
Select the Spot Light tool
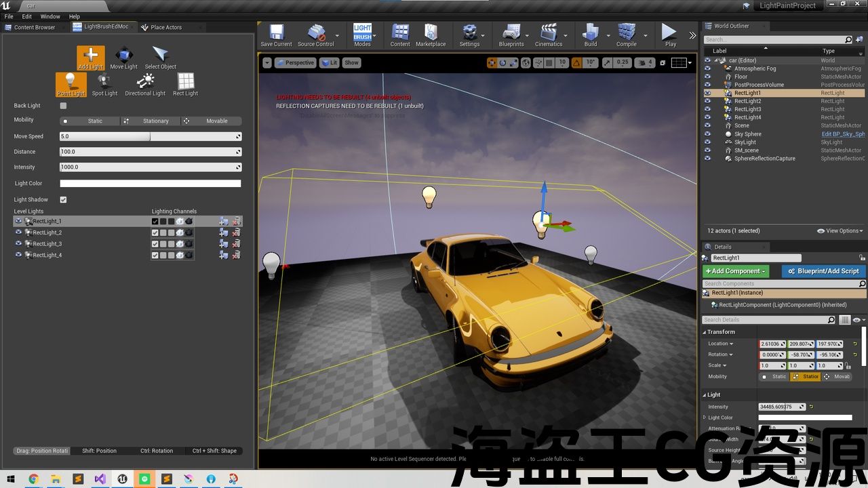click(x=104, y=85)
